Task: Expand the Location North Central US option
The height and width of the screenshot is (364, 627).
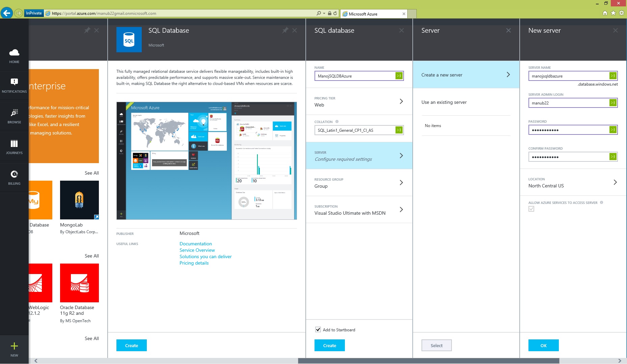Action: pyautogui.click(x=573, y=182)
